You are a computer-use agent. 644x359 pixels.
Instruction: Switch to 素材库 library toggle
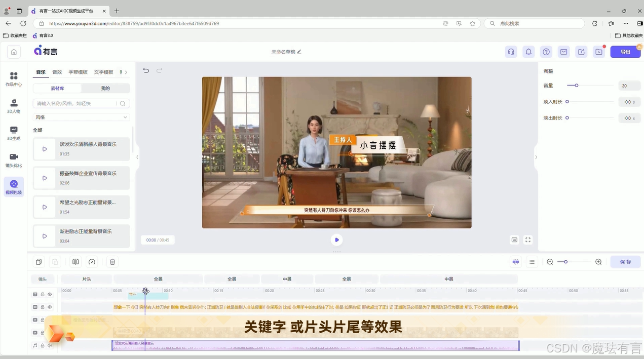[x=57, y=88]
